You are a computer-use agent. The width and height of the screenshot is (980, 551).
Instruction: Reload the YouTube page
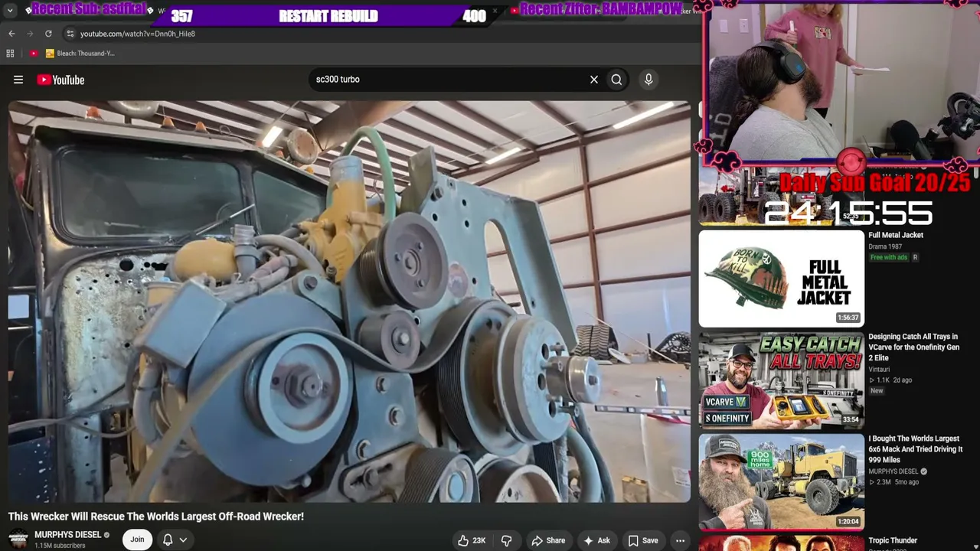48,34
